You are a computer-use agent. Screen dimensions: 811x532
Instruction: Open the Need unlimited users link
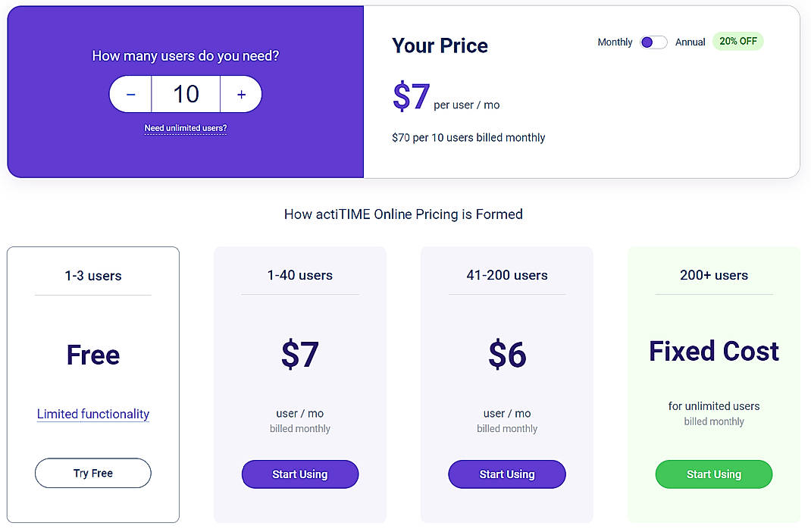[x=185, y=128]
